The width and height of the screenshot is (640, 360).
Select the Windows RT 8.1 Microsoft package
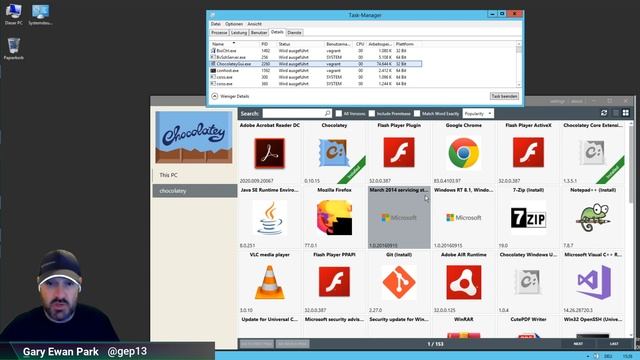[464, 218]
